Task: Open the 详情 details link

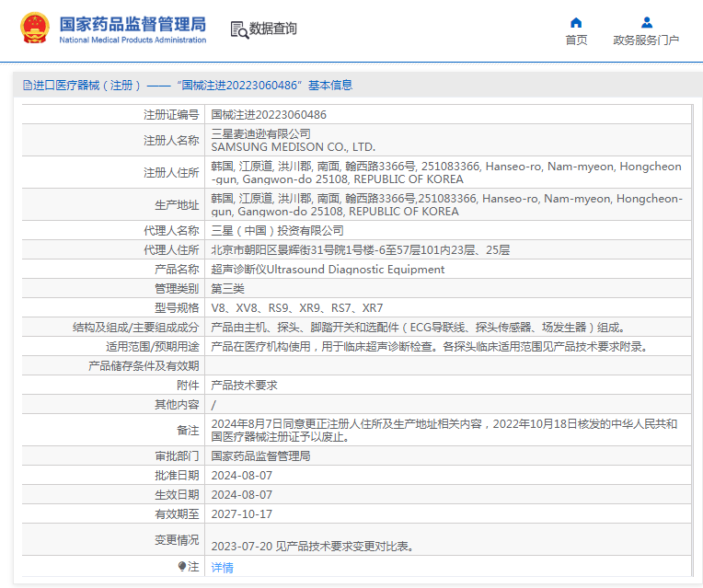Action: click(x=223, y=568)
